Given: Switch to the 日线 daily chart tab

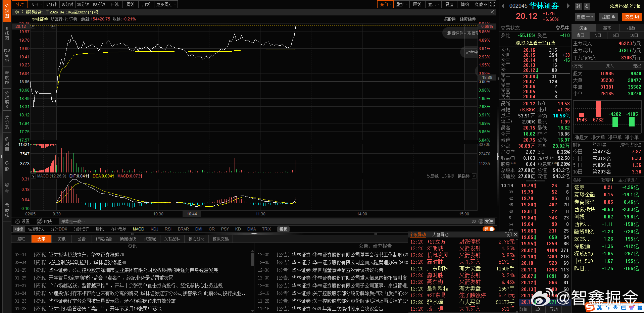Looking at the screenshot, I should pos(115,4).
